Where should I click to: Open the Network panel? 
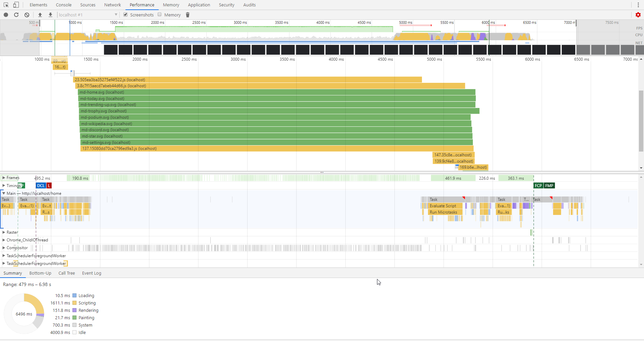113,5
